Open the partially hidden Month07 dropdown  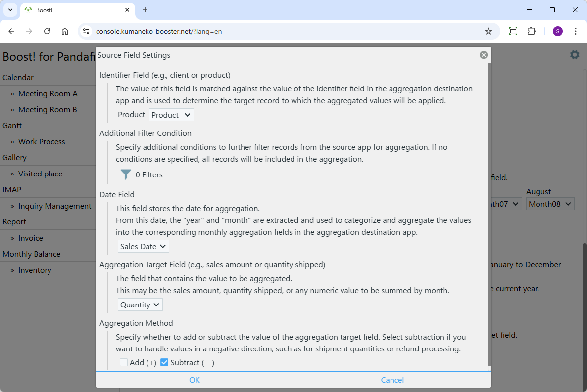[x=506, y=204]
